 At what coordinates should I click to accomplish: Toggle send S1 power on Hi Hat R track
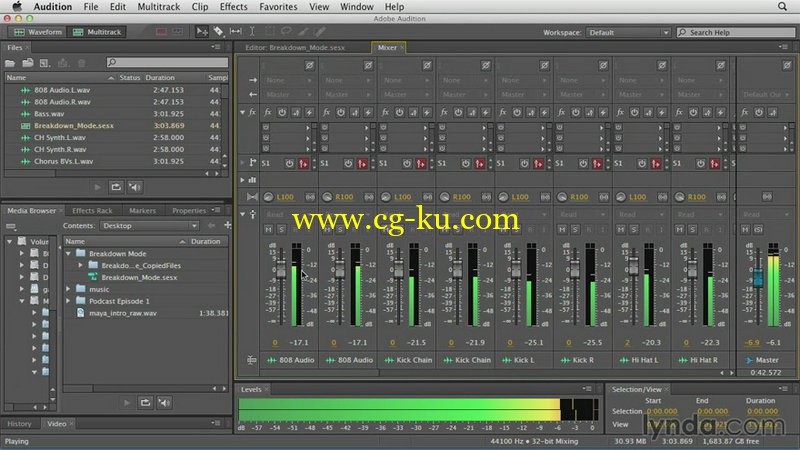[x=701, y=163]
